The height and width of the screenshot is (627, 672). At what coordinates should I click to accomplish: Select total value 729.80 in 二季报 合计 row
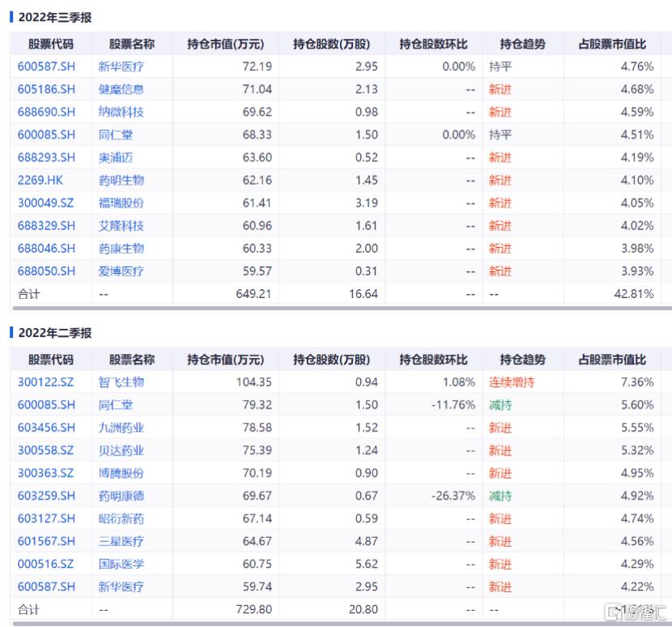253,609
